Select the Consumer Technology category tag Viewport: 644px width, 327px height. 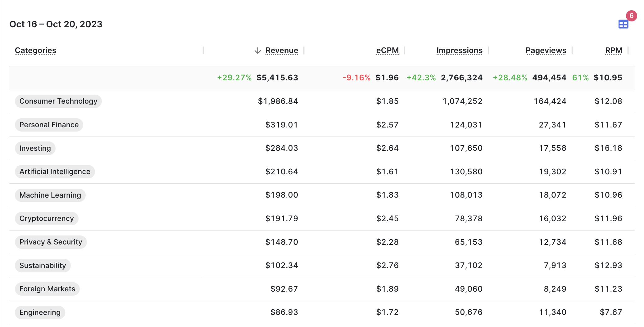click(x=58, y=101)
